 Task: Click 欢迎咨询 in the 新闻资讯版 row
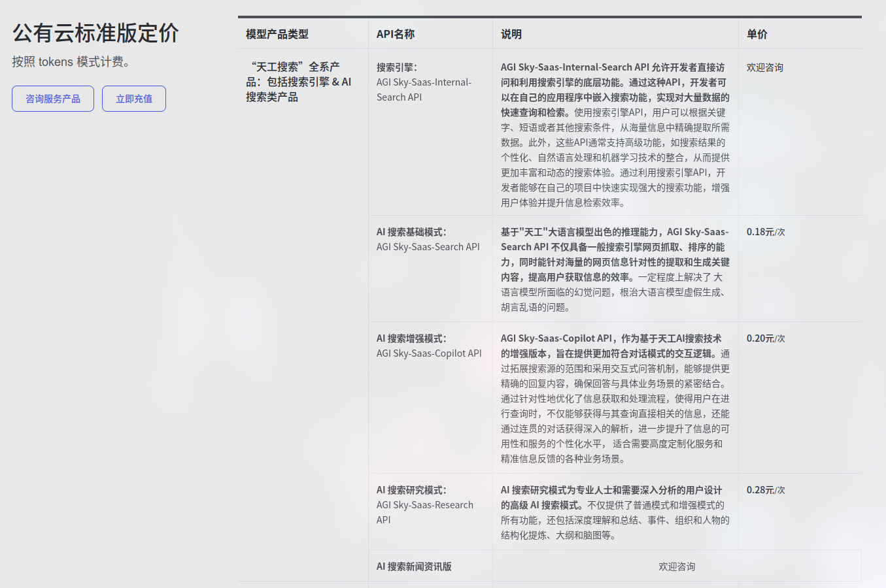pos(677,566)
